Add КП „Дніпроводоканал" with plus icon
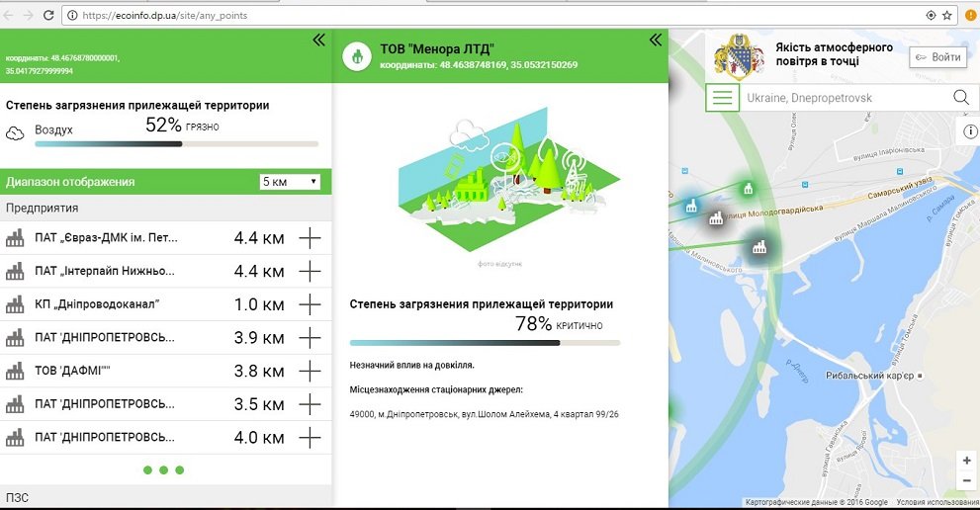The width and height of the screenshot is (980, 510). 311,304
